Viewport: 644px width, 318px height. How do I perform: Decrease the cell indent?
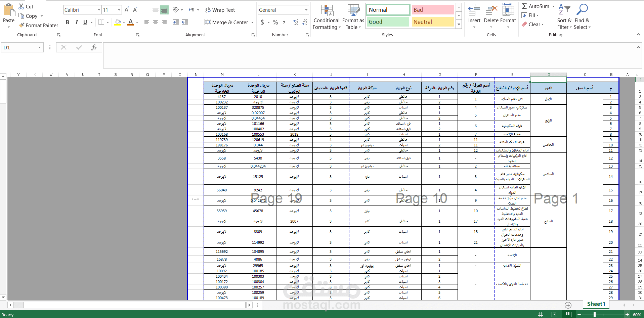(x=176, y=22)
